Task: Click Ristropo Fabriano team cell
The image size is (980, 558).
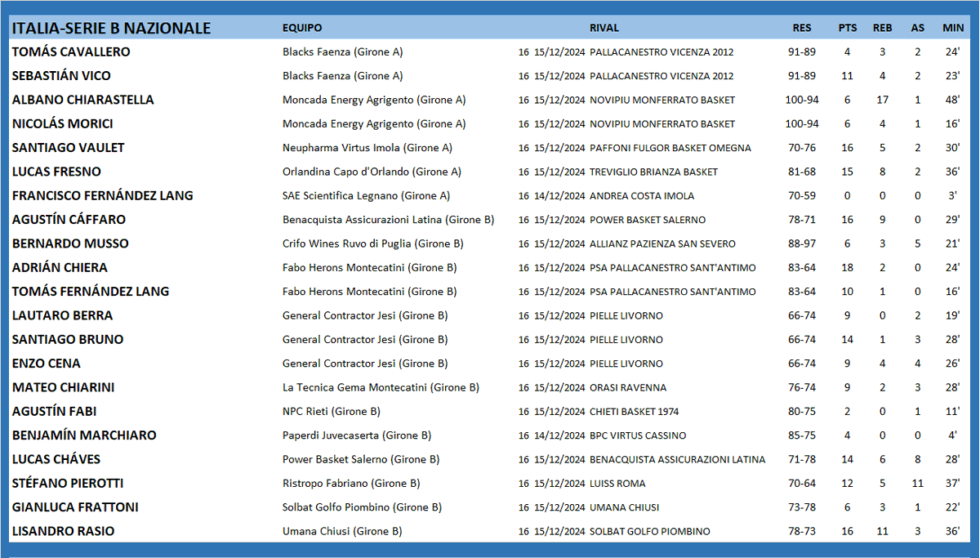Action: point(351,483)
